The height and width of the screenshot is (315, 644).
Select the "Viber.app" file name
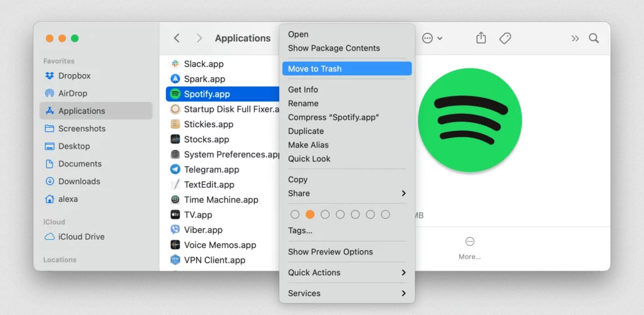(x=203, y=230)
